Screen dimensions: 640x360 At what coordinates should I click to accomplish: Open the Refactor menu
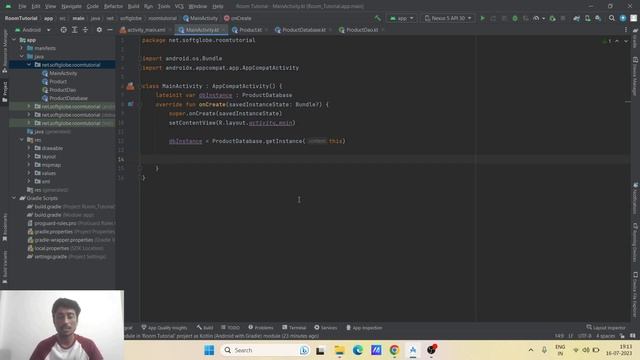click(x=113, y=6)
